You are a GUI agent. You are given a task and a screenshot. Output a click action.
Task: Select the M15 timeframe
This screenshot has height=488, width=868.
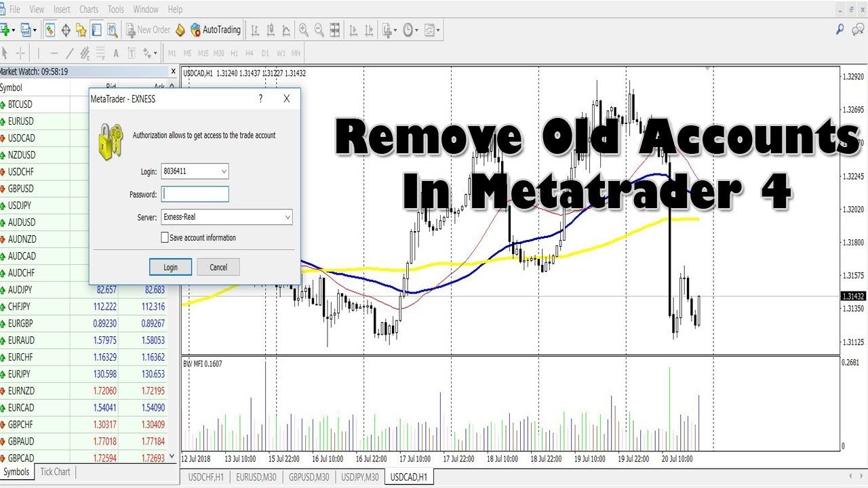[x=203, y=53]
